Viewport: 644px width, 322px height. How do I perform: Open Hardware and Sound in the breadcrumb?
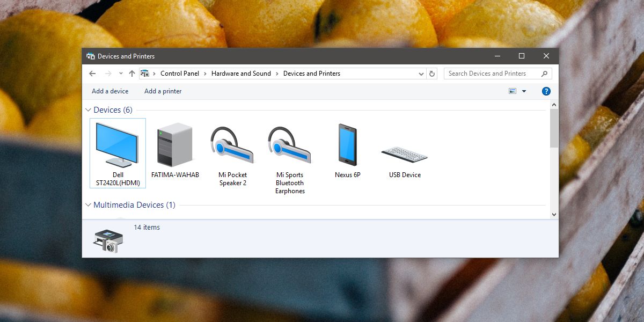(x=241, y=74)
